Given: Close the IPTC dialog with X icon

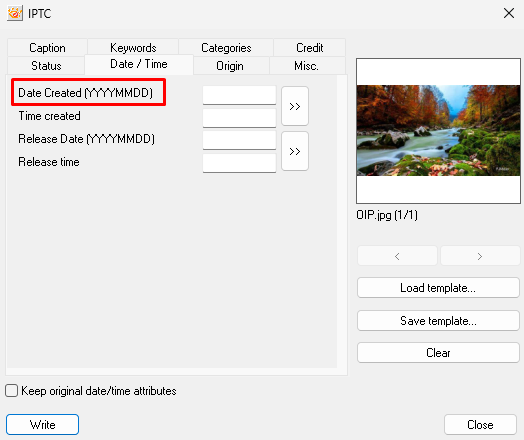Looking at the screenshot, I should click(509, 13).
